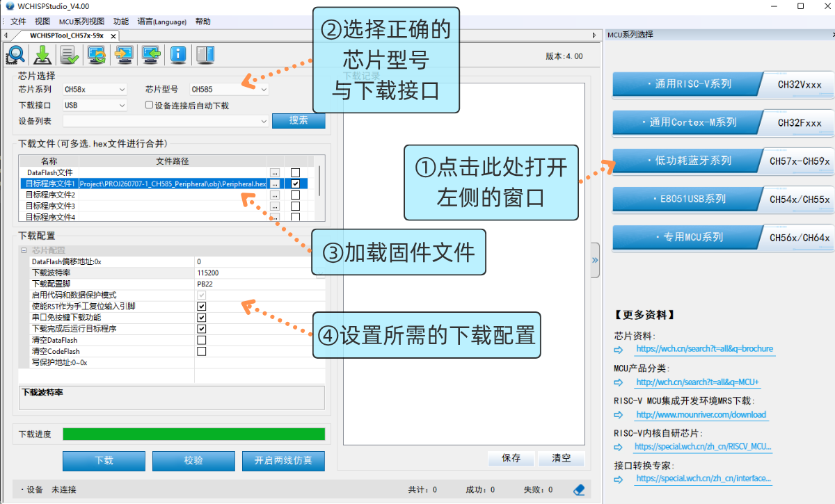Click the arrow icon beside the interface link
The width and height of the screenshot is (835, 504).
point(619,479)
